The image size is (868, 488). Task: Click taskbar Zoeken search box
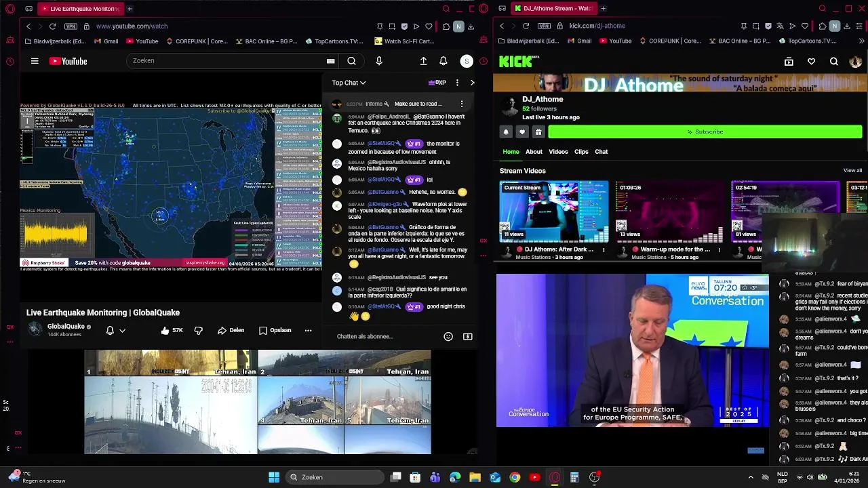pos(334,477)
